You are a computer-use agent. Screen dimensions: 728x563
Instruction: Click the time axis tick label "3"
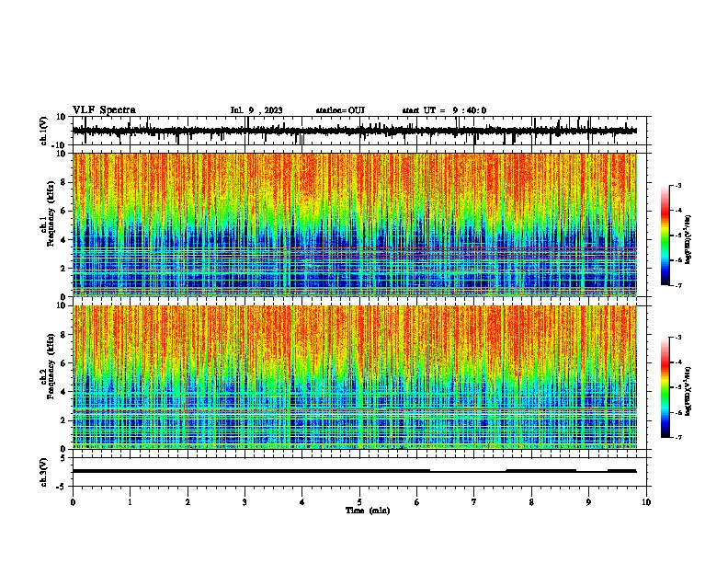pyautogui.click(x=245, y=502)
